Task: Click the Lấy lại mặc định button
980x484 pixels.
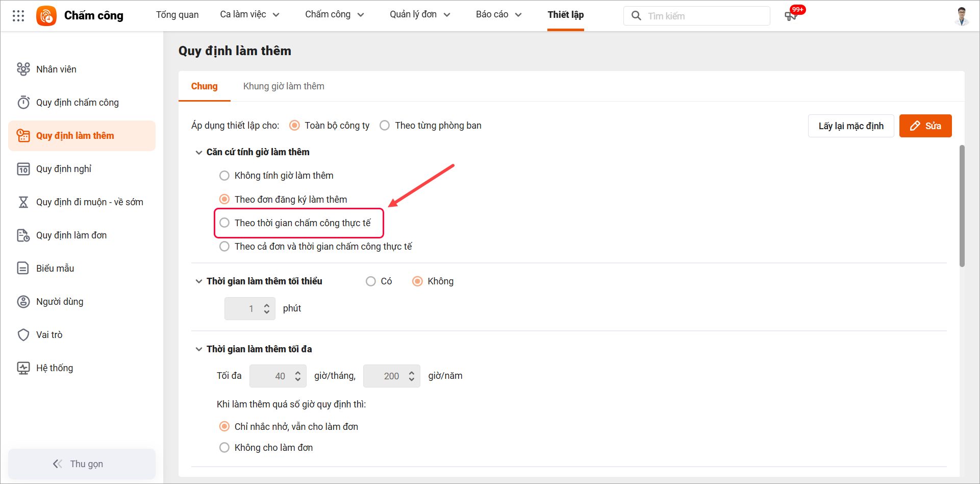Action: click(851, 126)
